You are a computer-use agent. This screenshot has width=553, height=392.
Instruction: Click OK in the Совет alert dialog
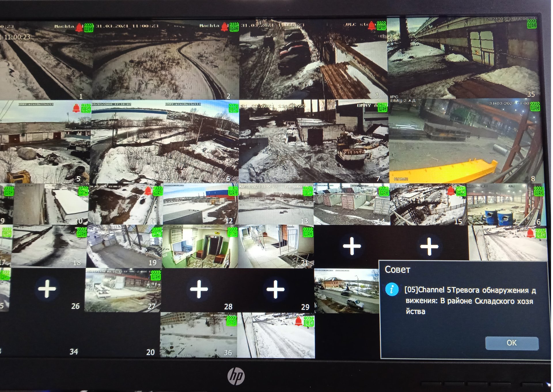click(x=512, y=343)
